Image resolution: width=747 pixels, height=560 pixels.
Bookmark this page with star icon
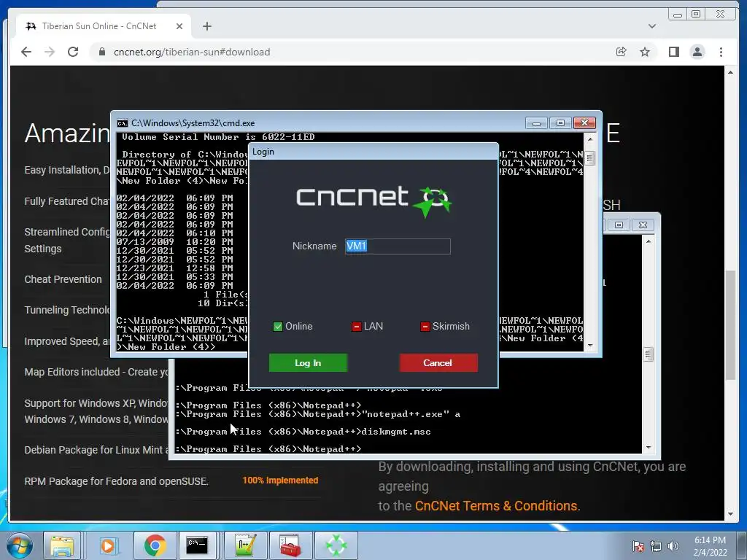[645, 52]
